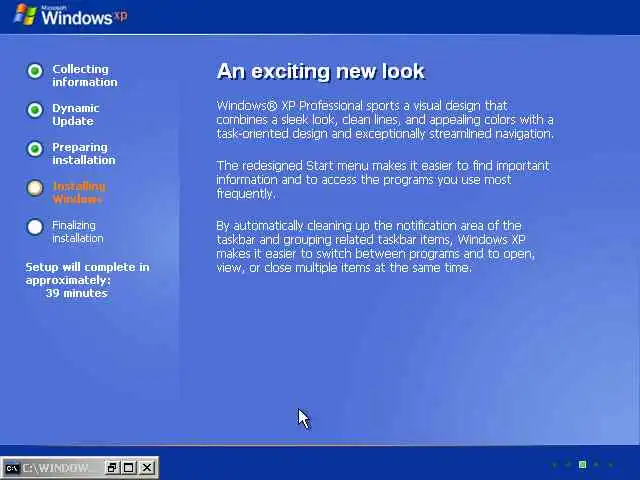This screenshot has width=640, height=480.
Task: Click the 'An exciting new look' heading
Action: [x=321, y=71]
